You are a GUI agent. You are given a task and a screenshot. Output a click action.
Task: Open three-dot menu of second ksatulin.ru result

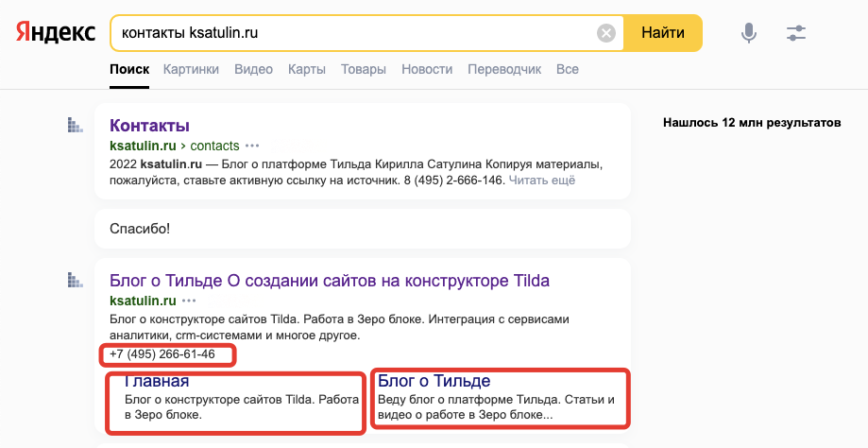click(x=189, y=301)
